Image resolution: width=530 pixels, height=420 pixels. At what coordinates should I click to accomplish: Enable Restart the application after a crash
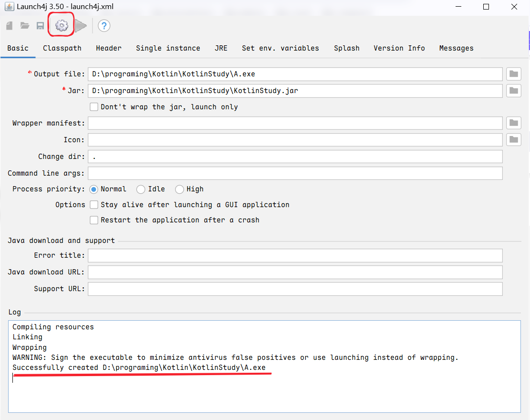pos(94,220)
